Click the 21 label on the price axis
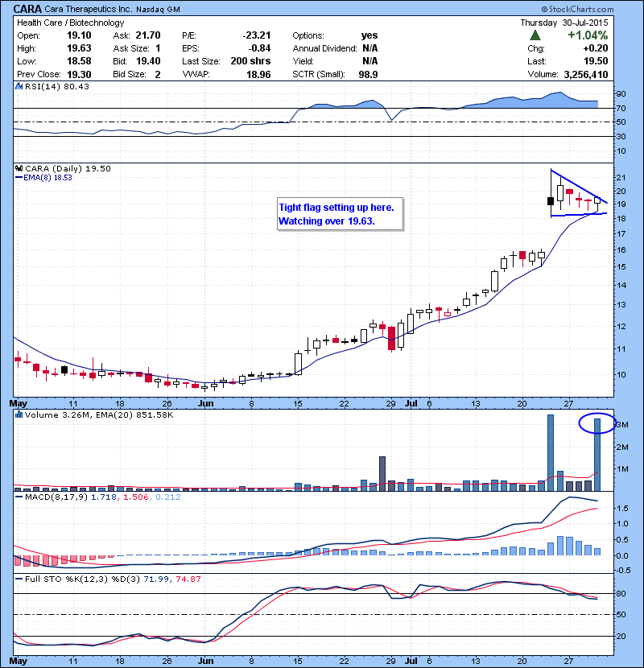Viewport: 644px width, 668px height. tap(621, 178)
